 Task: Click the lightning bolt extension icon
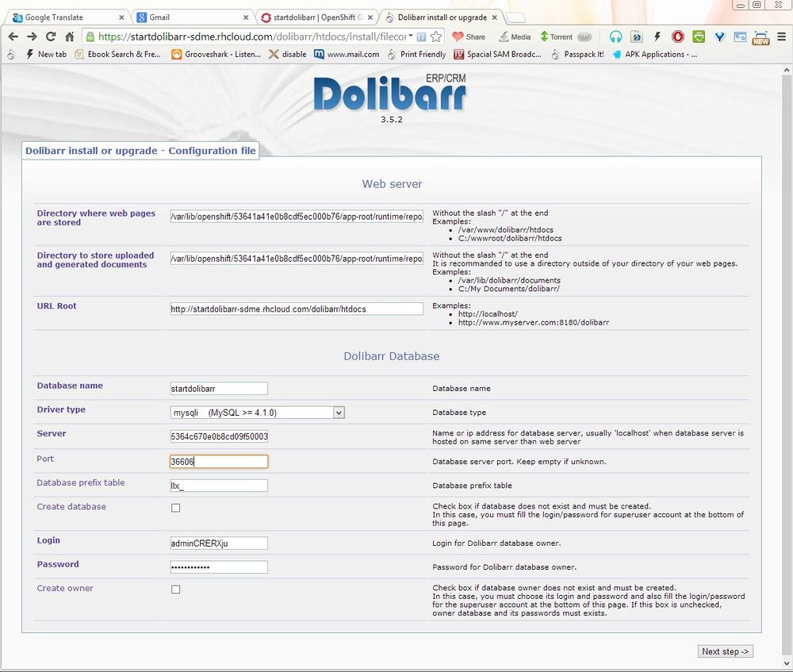click(657, 36)
